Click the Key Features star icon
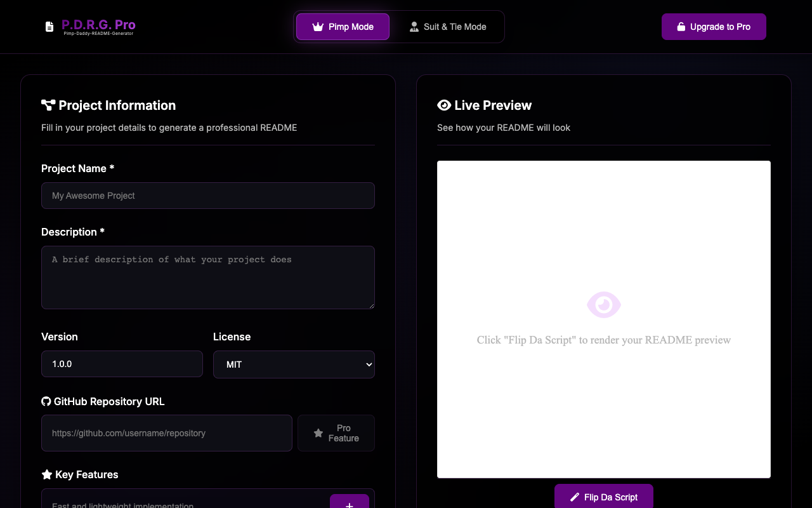 point(46,474)
